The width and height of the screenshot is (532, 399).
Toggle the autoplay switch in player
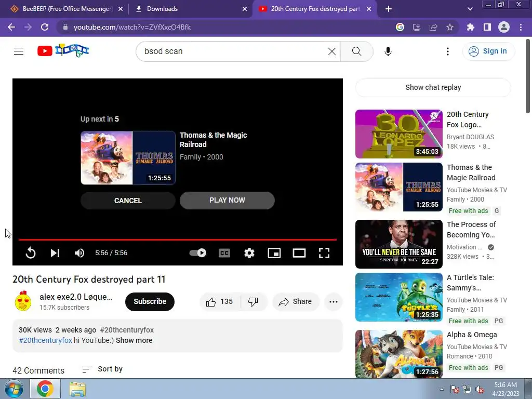click(x=198, y=253)
